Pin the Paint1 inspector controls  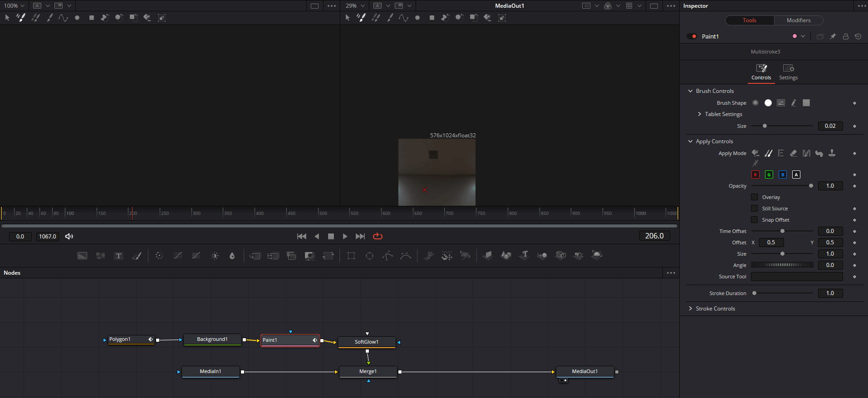(833, 36)
